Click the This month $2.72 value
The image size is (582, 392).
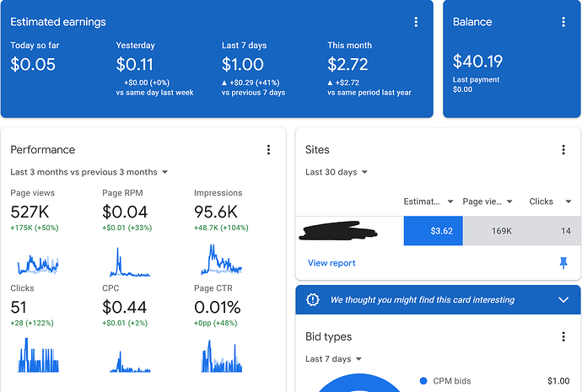[x=348, y=64]
